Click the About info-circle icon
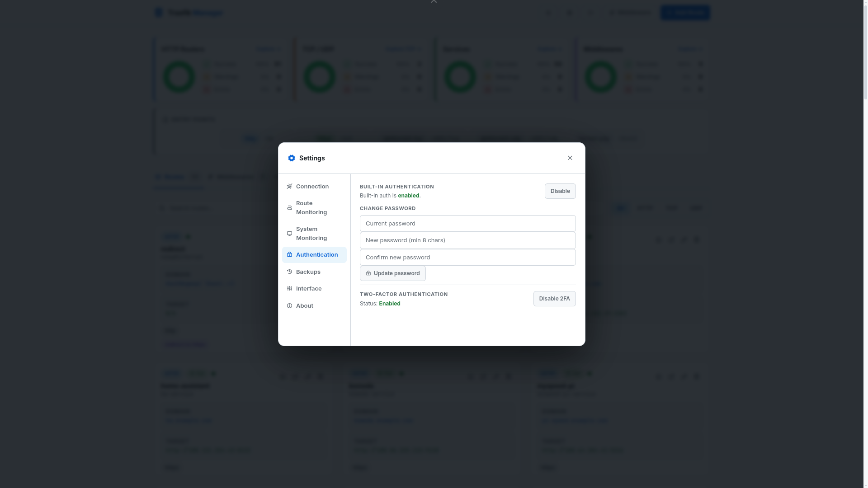868x488 pixels. coord(289,305)
